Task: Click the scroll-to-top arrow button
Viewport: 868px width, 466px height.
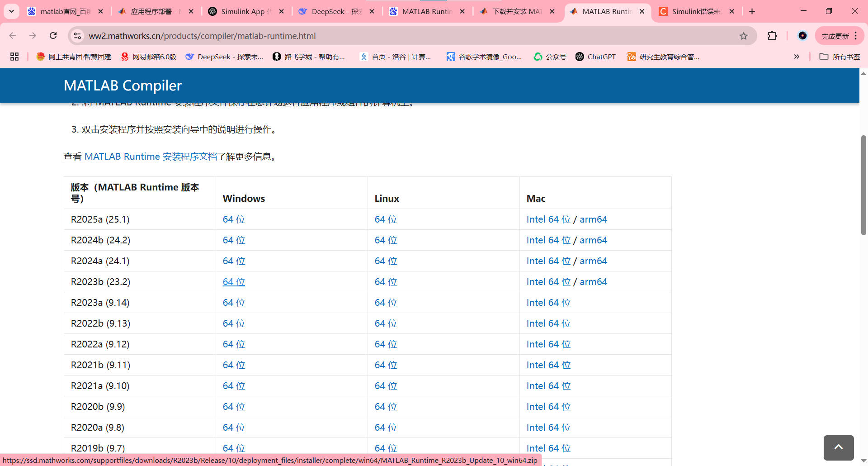Action: click(x=839, y=447)
